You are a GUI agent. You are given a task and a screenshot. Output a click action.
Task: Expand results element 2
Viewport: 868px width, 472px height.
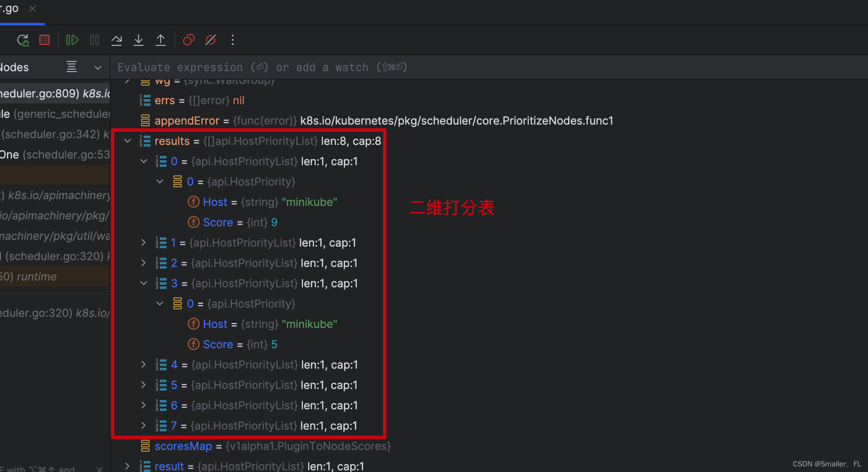(x=144, y=263)
